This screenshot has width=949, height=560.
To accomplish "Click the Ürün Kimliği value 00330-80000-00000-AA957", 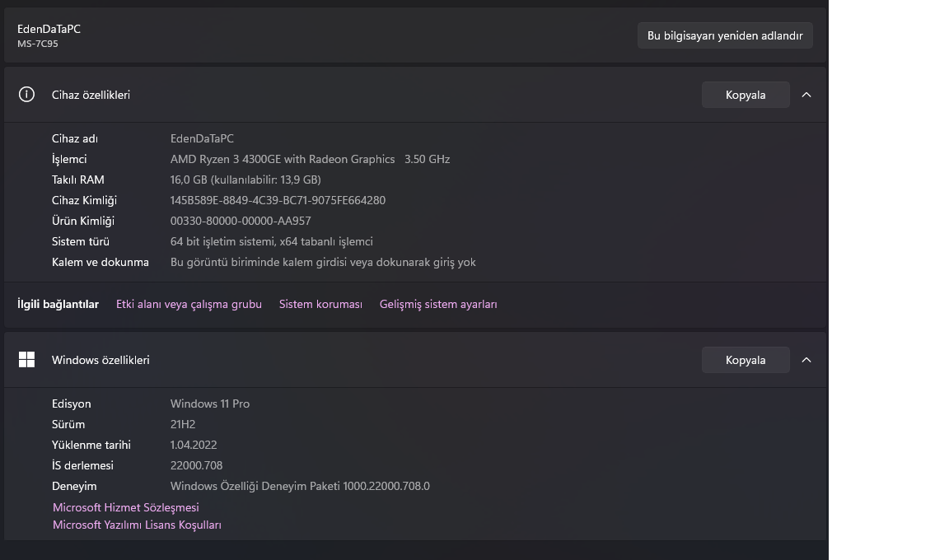I will pyautogui.click(x=241, y=221).
